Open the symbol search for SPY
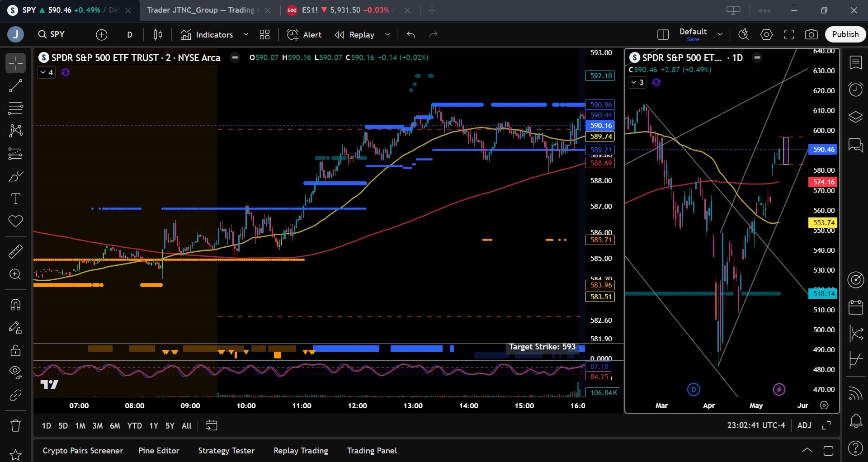Screen dimensions: 868x462 pyautogui.click(x=52, y=34)
